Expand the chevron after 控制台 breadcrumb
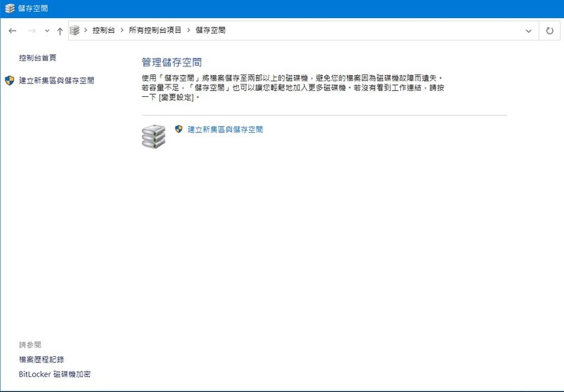 click(x=122, y=31)
